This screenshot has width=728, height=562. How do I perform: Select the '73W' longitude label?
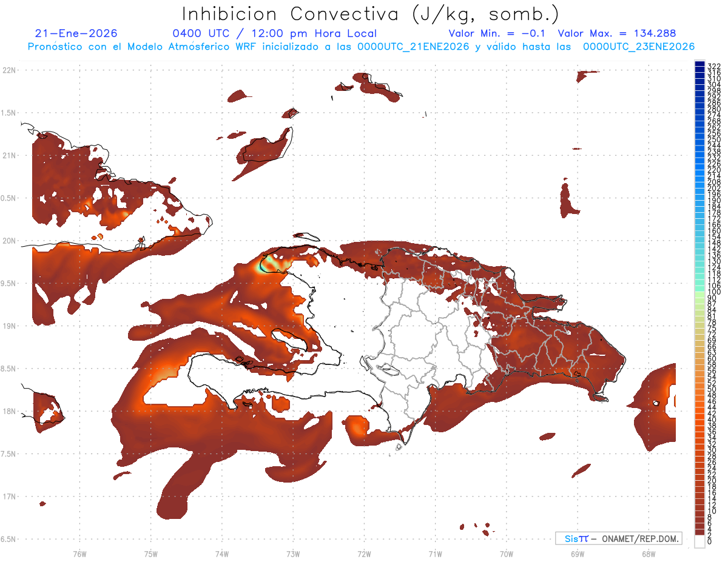point(293,554)
